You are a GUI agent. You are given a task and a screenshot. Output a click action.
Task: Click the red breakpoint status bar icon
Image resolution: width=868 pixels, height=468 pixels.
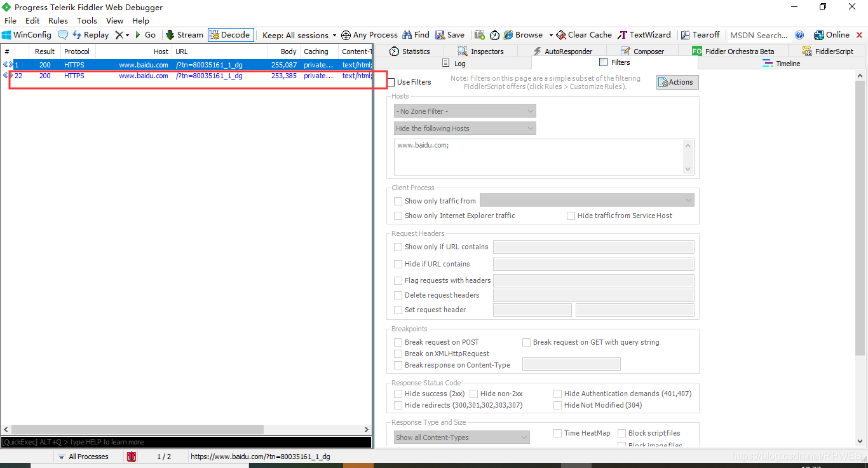(x=132, y=457)
